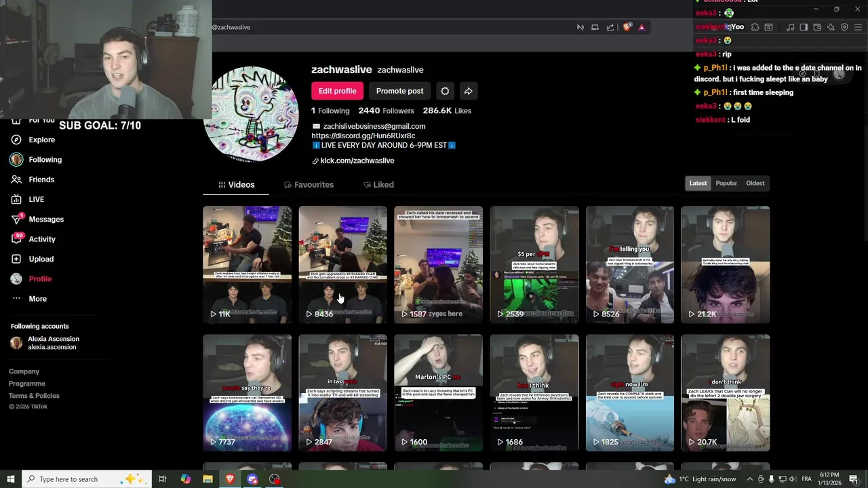Open the Explore page from sidebar

(x=33, y=140)
